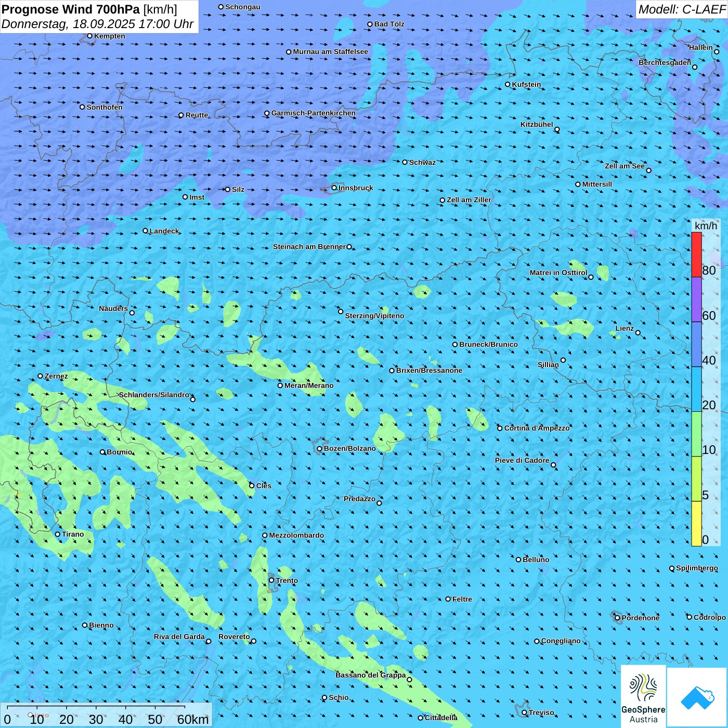
Task: Click the Kufstein city label
Action: 526,84
